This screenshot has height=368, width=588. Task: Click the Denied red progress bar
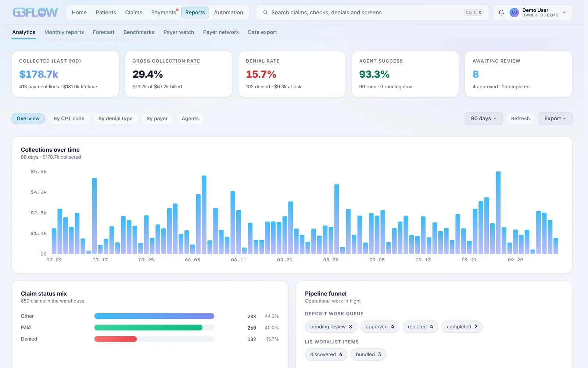point(115,339)
